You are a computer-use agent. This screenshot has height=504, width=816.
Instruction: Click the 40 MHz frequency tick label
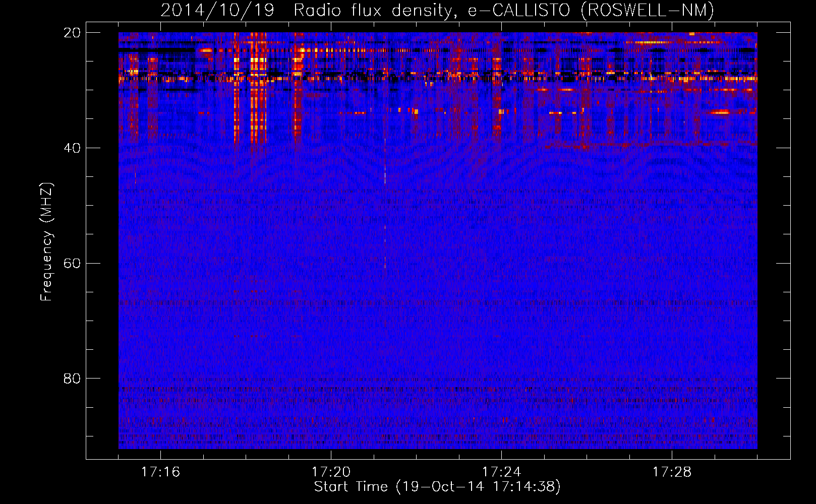pos(72,148)
